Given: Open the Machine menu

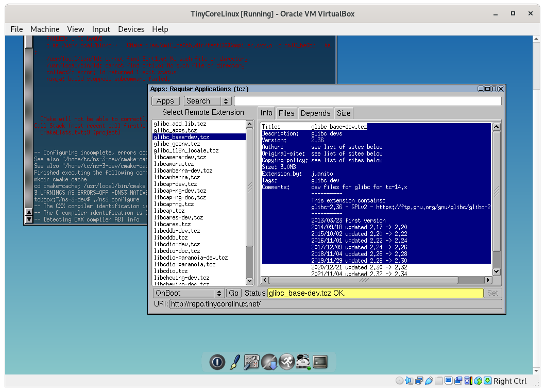Looking at the screenshot, I should [45, 29].
